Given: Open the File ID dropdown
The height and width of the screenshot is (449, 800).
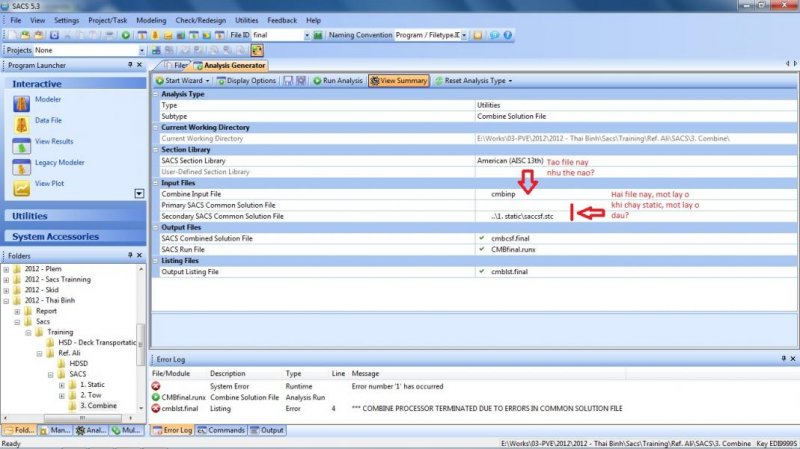Looking at the screenshot, I should (x=307, y=35).
